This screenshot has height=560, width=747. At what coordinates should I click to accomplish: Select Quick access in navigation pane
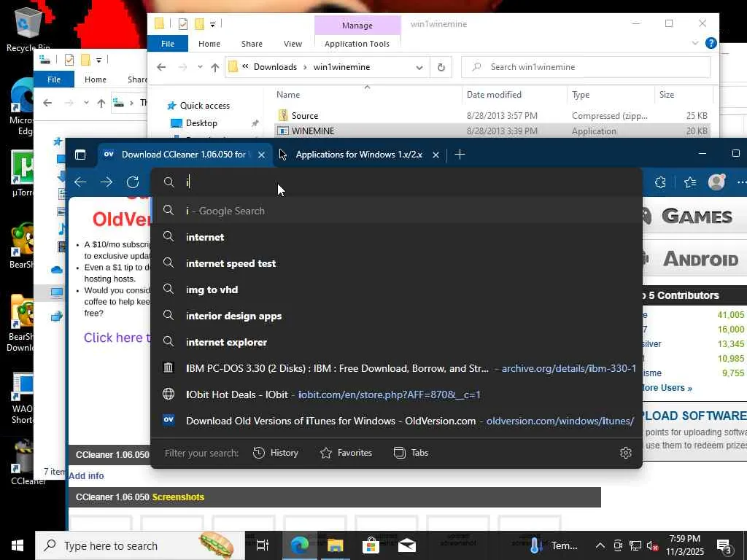coord(205,106)
